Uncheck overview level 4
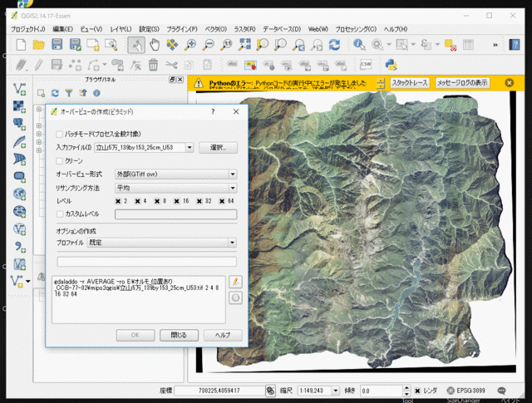Screen dimensions: 532x403 pyautogui.click(x=137, y=201)
